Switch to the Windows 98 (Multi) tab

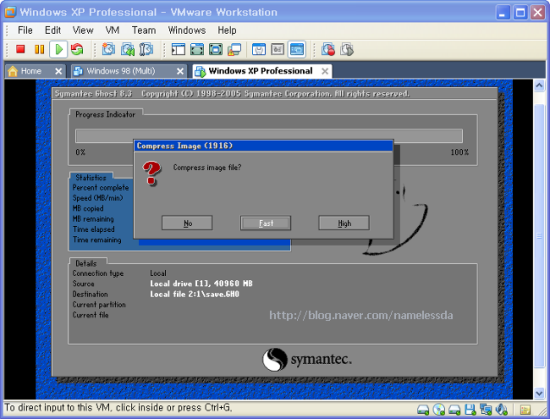pyautogui.click(x=120, y=71)
